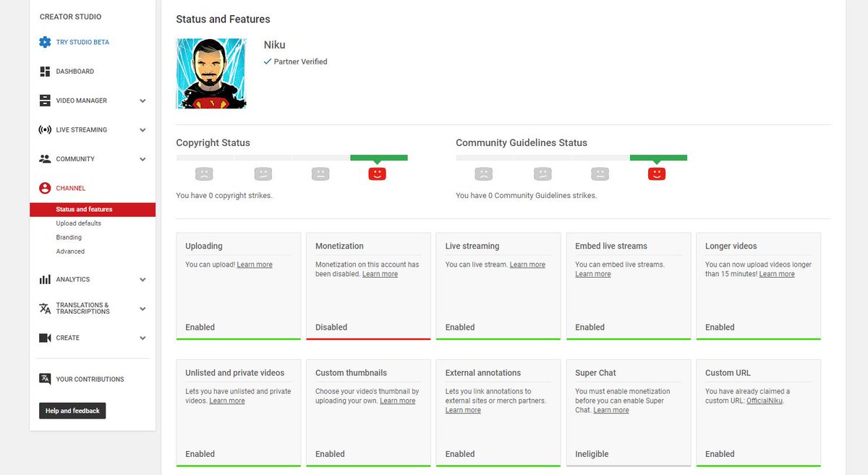Click the Ineligible status in Super Chat card

(592, 454)
